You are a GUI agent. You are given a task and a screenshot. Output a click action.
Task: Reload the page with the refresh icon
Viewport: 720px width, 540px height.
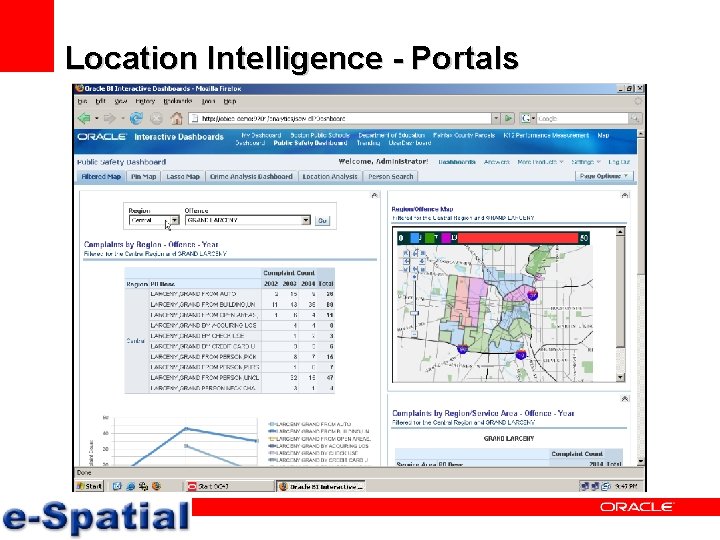click(x=136, y=118)
